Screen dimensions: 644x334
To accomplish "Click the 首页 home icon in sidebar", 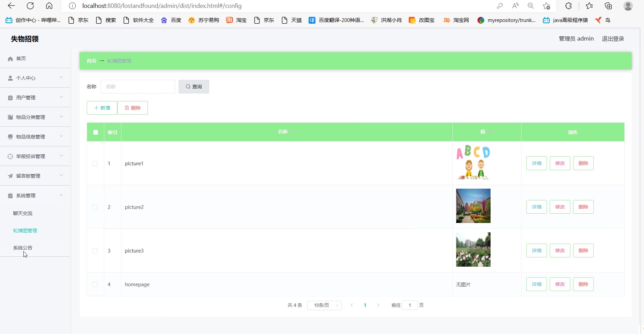I will [x=10, y=59].
